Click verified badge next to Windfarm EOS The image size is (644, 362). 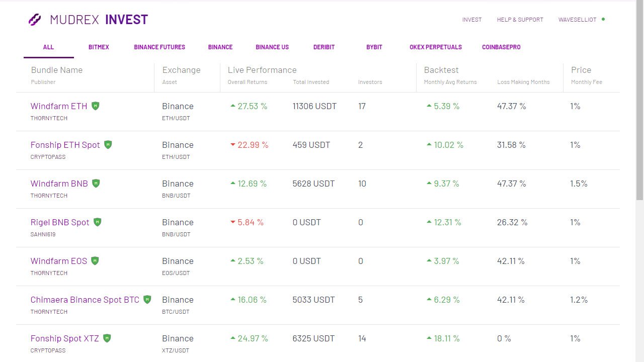click(95, 261)
